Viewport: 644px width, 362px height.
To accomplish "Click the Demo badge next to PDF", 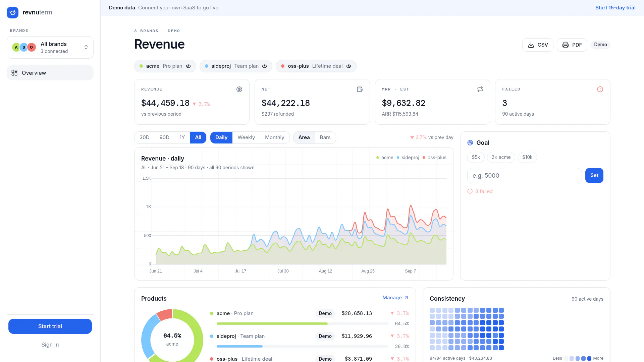I will click(600, 45).
